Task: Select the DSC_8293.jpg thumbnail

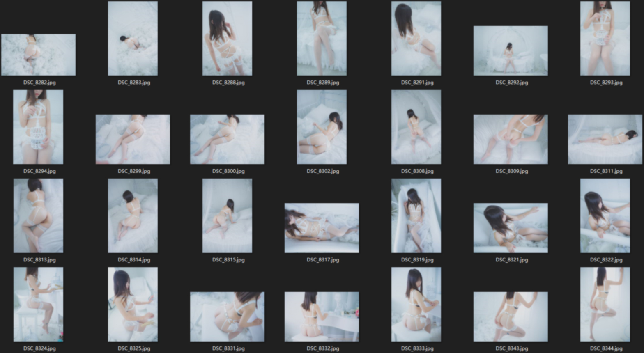Action: tap(605, 38)
